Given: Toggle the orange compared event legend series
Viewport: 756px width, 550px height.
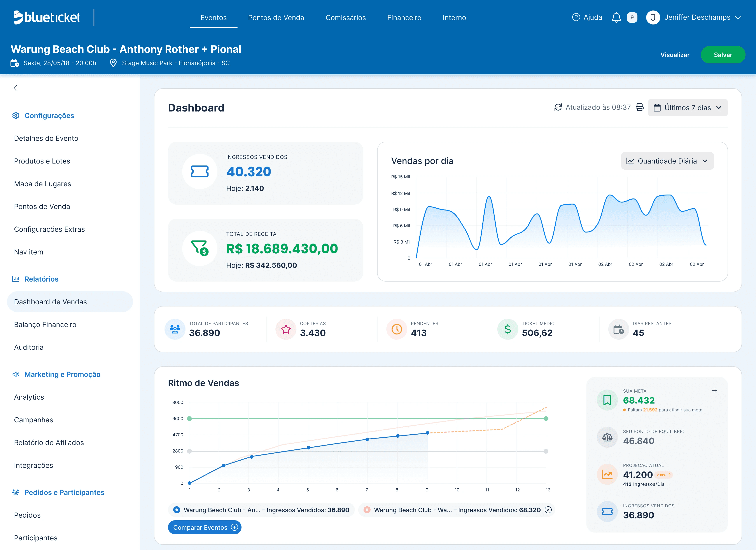Looking at the screenshot, I should pyautogui.click(x=367, y=510).
